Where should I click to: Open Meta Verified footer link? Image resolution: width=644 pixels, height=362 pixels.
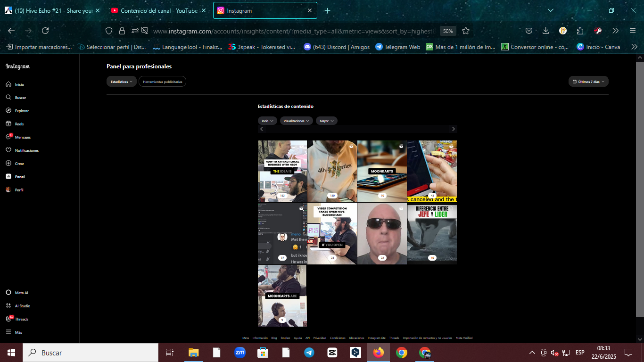[x=464, y=338]
